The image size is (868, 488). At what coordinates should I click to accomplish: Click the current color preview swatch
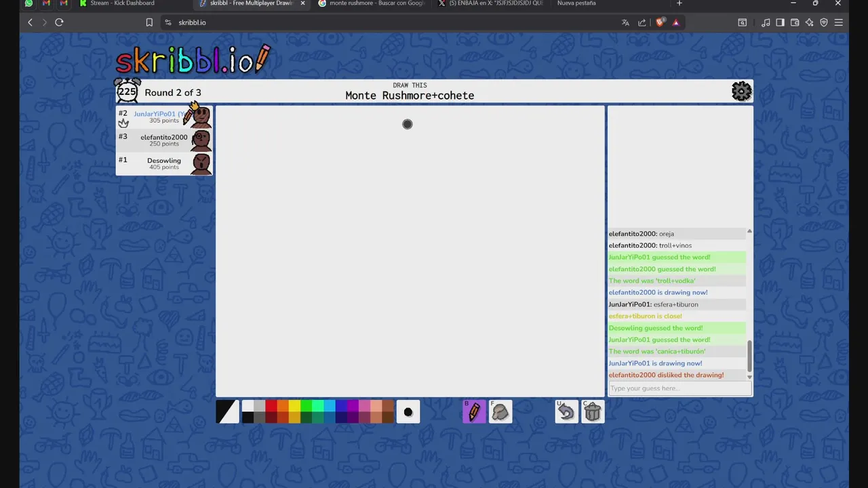tap(227, 411)
